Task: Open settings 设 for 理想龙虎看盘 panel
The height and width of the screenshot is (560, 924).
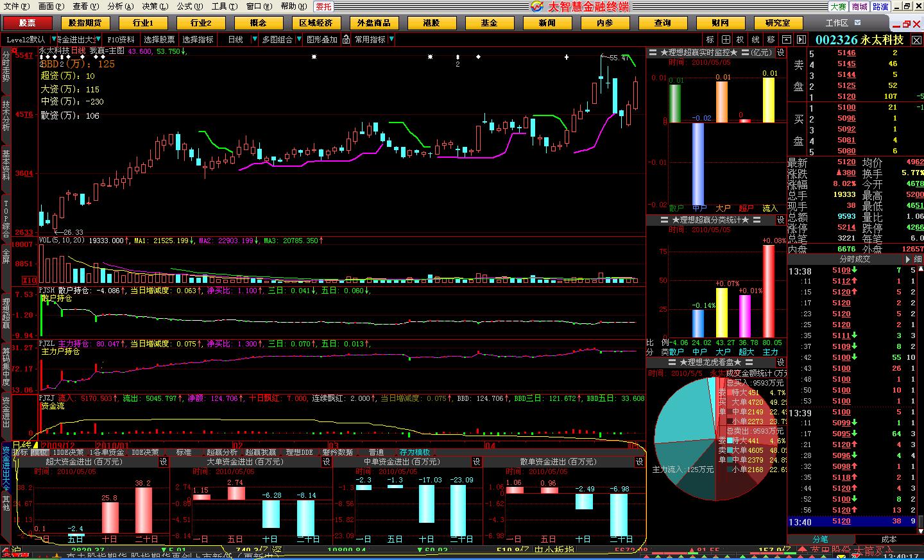Action: (x=781, y=362)
